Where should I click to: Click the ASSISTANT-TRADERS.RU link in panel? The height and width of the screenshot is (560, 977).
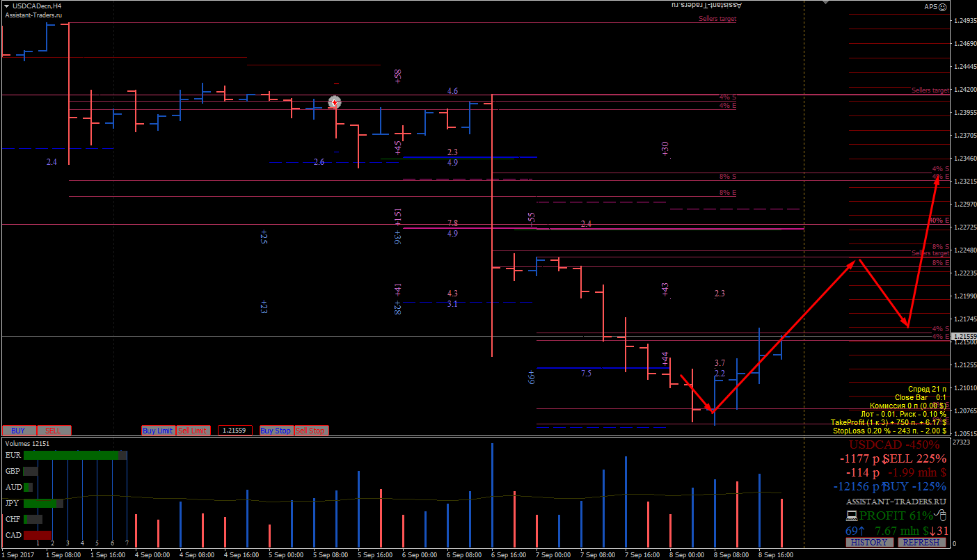pos(896,501)
